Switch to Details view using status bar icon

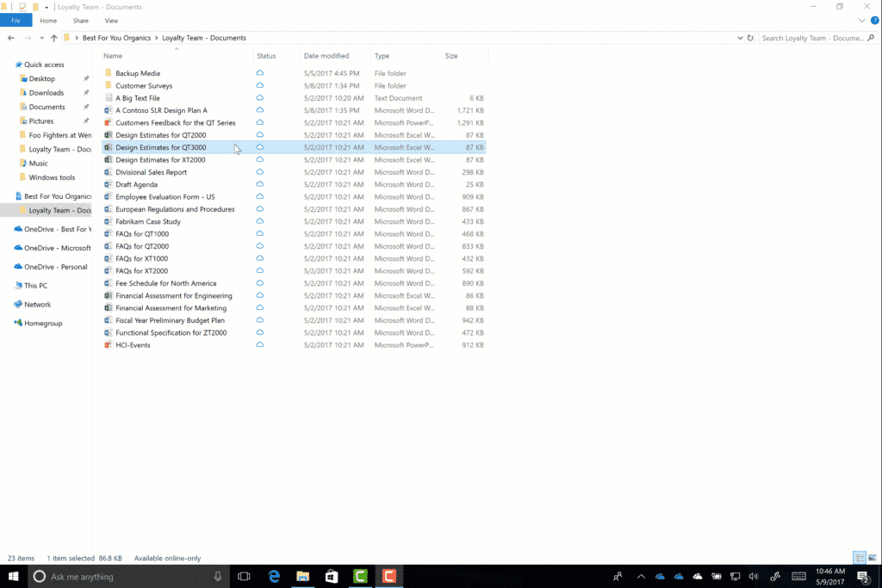pyautogui.click(x=859, y=558)
